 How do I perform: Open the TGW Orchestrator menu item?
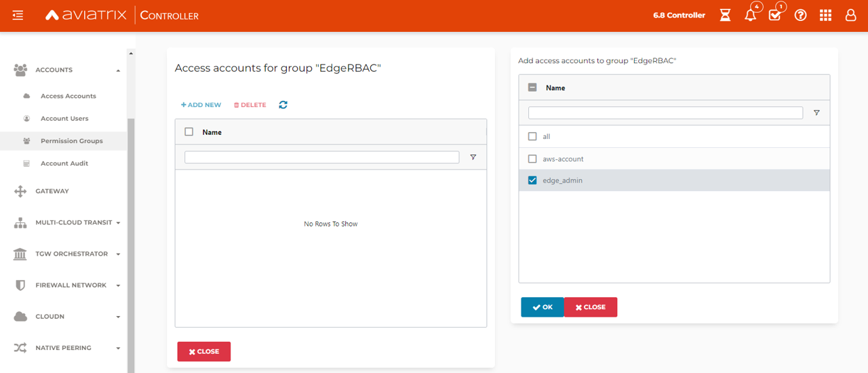[x=71, y=254]
